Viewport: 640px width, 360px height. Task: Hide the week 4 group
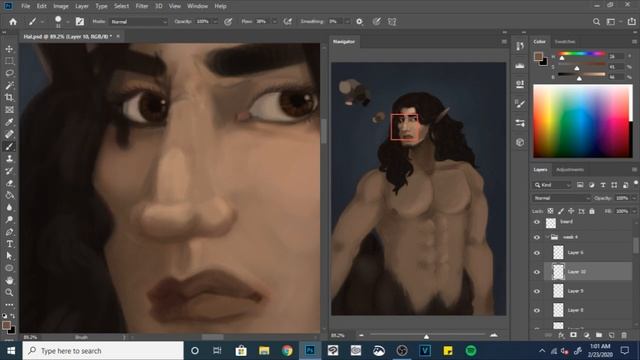coord(537,237)
